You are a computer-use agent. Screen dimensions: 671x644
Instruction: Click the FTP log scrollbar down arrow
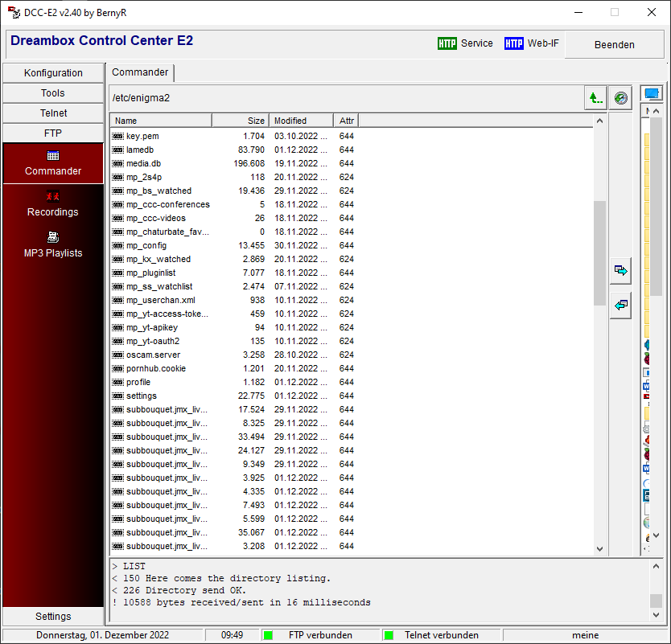click(656, 615)
